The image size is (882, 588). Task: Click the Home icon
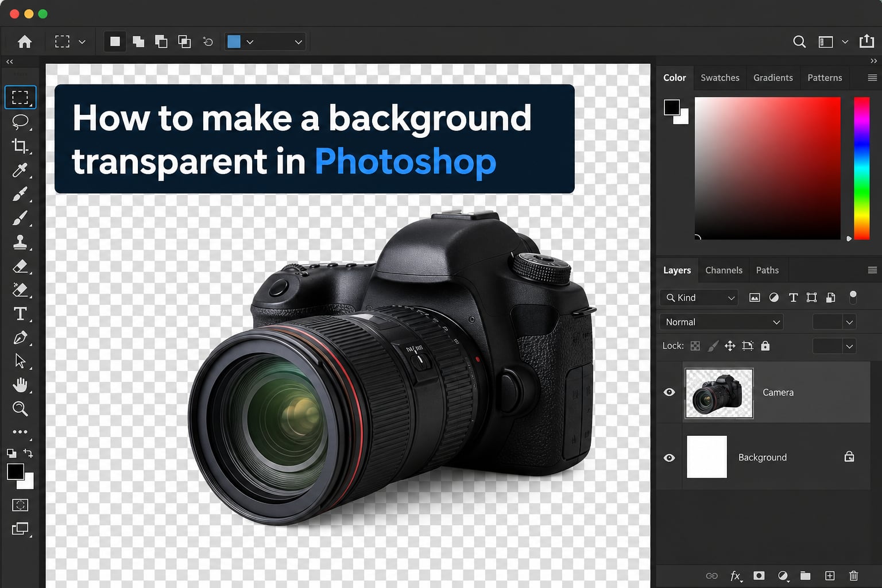coord(25,42)
